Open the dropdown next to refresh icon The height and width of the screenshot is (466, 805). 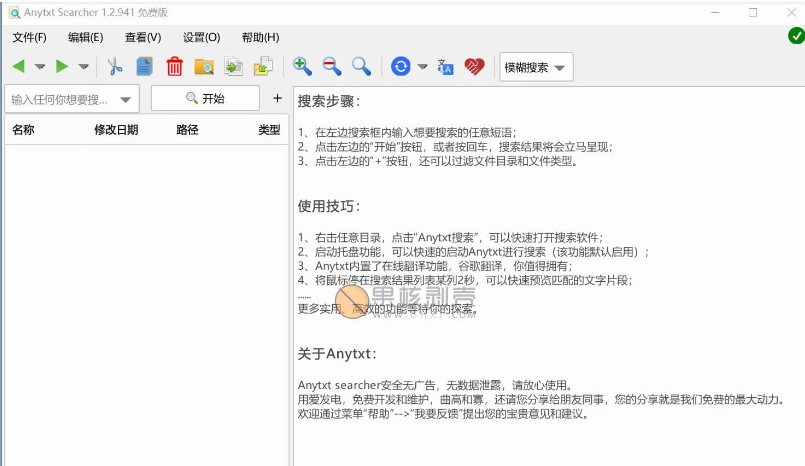[x=423, y=67]
